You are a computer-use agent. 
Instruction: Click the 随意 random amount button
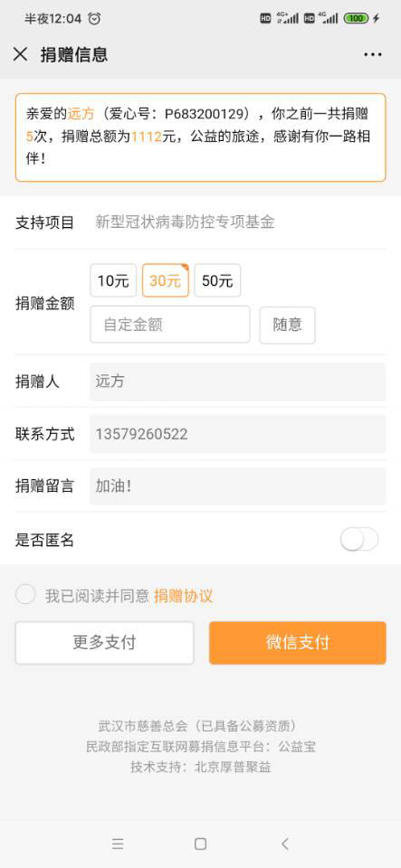(288, 325)
